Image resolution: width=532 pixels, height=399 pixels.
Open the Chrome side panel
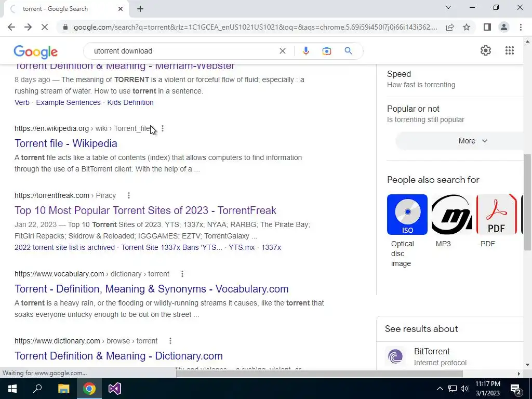[487, 27]
